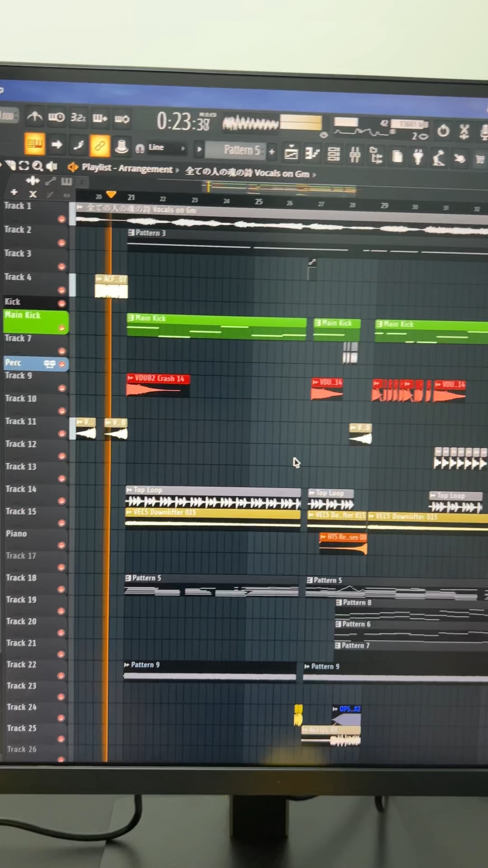Toggle the orange multilink chain icon

(99, 145)
